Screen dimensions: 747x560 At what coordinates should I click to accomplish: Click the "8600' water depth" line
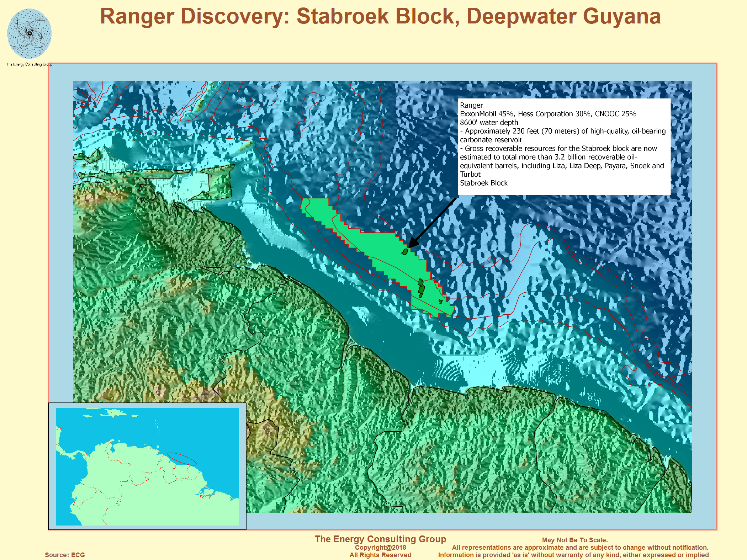[x=489, y=122]
